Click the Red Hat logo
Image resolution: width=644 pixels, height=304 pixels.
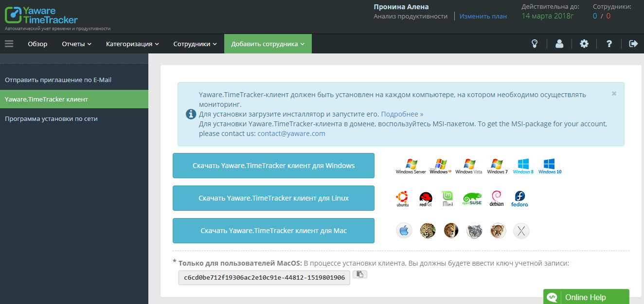(426, 199)
